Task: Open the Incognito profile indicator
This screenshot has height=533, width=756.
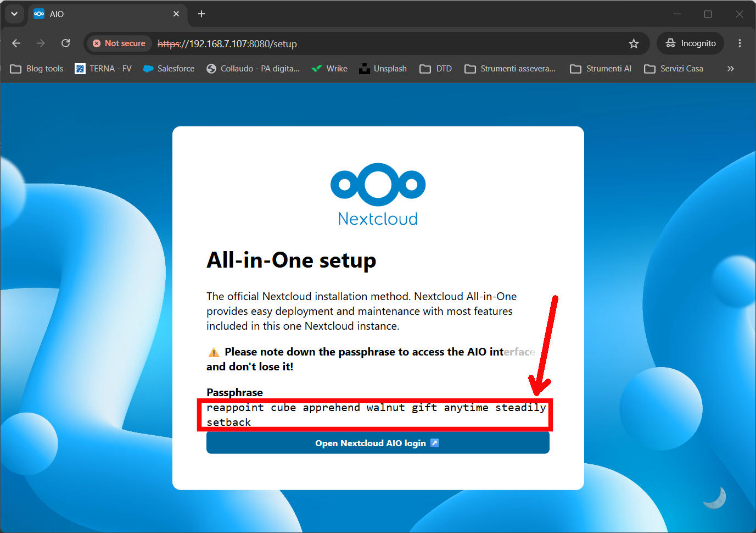Action: [x=690, y=43]
